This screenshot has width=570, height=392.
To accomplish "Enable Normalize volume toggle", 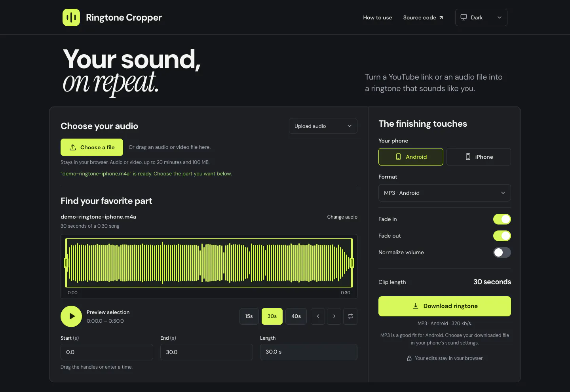I will point(502,252).
